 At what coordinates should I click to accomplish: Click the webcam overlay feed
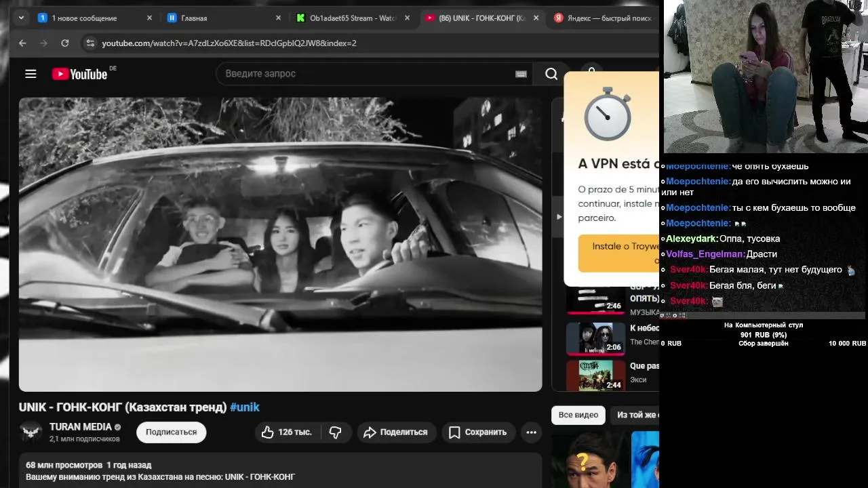tap(766, 77)
